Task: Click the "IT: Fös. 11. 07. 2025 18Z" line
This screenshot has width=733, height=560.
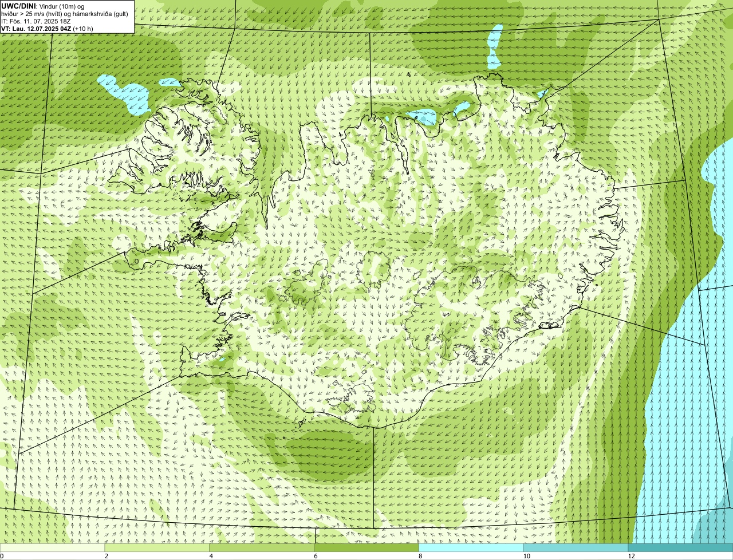Action: coord(36,21)
